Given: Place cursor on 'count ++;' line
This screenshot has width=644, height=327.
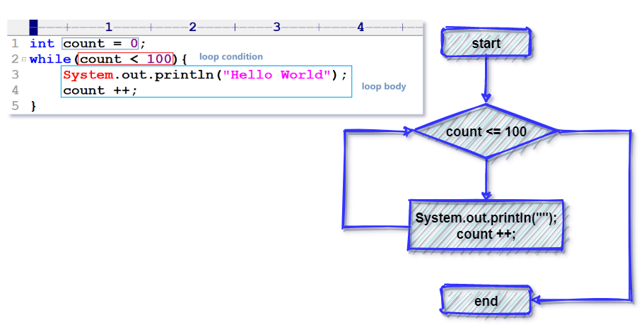Looking at the screenshot, I should click(100, 90).
